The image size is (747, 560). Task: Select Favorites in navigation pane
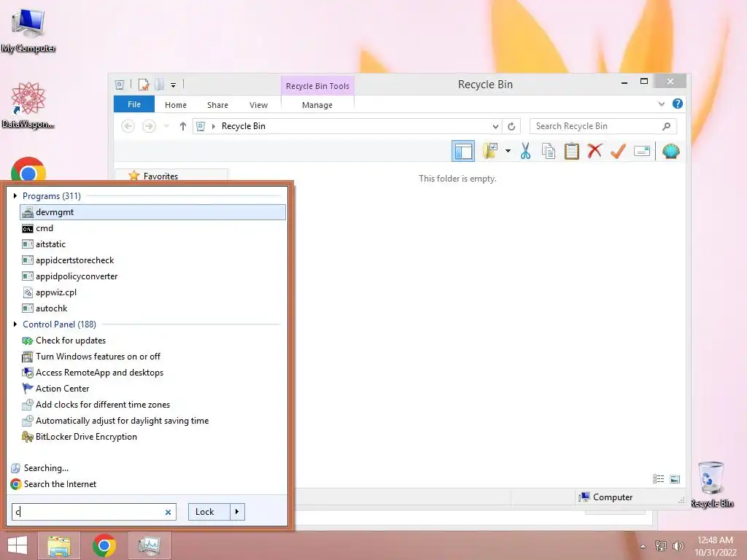pyautogui.click(x=160, y=176)
